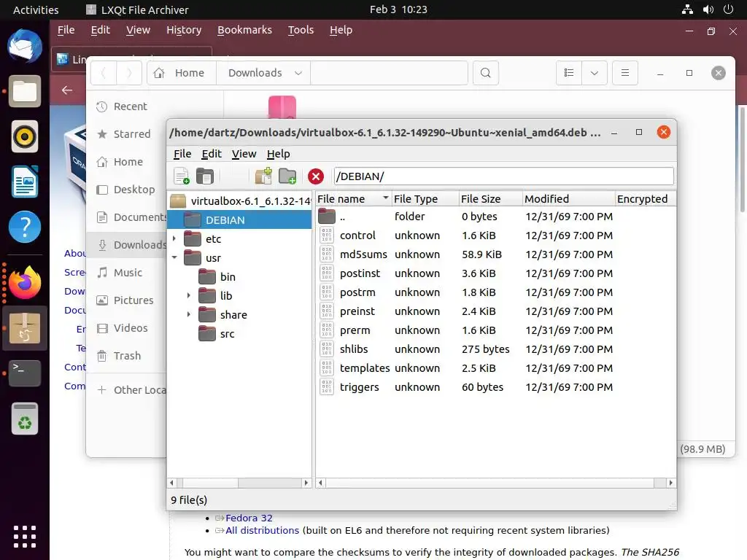Click the network icon in top bar

[687, 9]
